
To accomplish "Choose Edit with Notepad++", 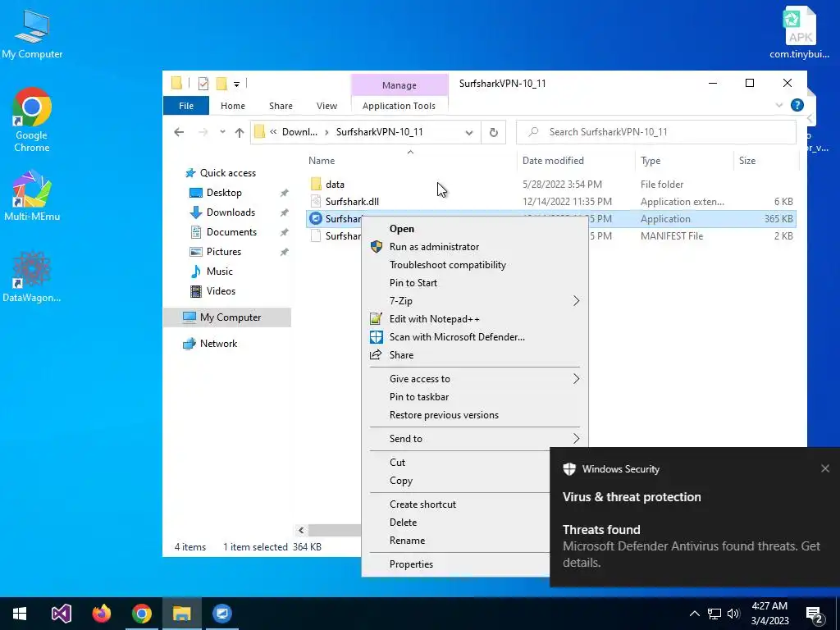I will [x=435, y=319].
